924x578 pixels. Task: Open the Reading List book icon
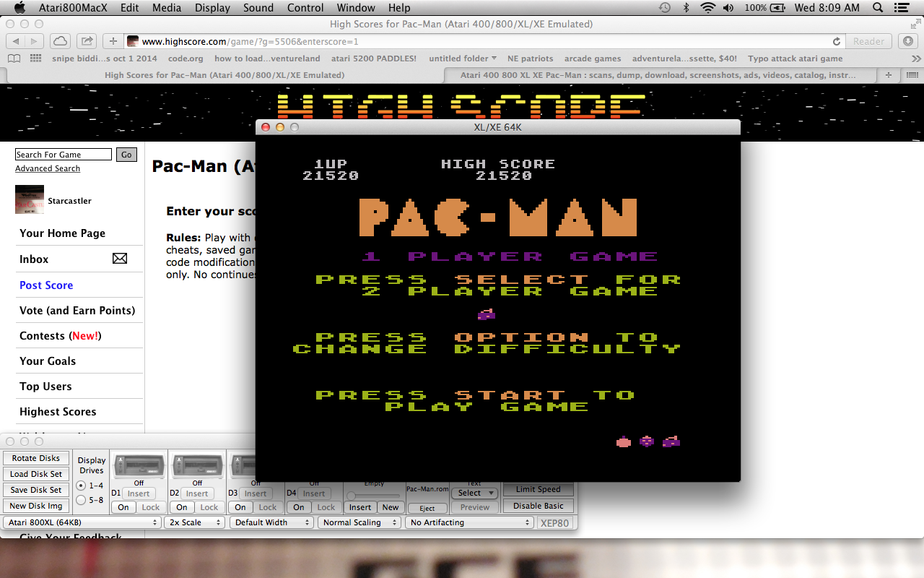pyautogui.click(x=14, y=59)
